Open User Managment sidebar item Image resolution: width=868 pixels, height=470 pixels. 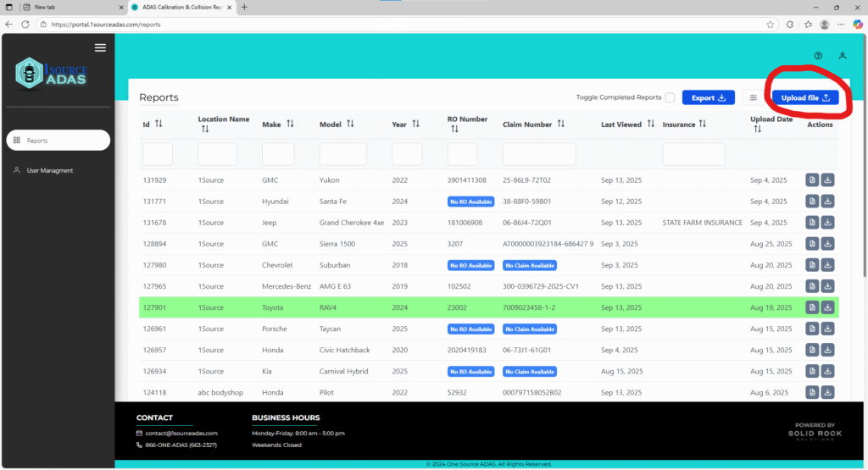pyautogui.click(x=50, y=170)
